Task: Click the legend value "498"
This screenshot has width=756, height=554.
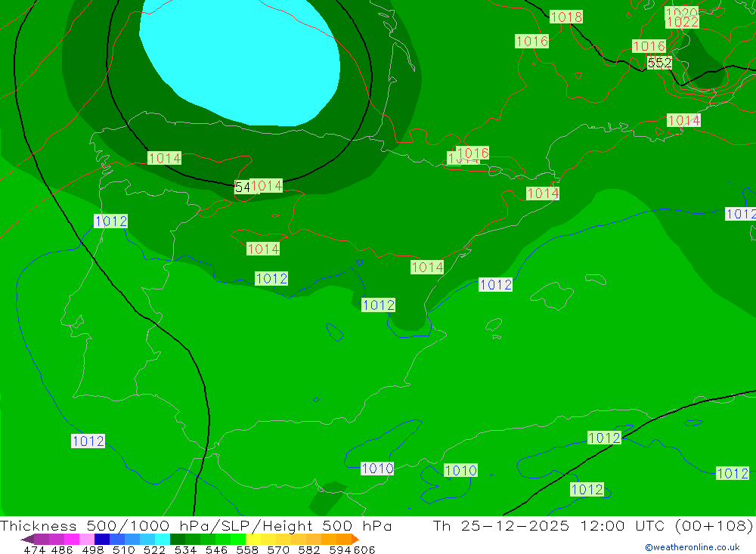Action: 93,549
